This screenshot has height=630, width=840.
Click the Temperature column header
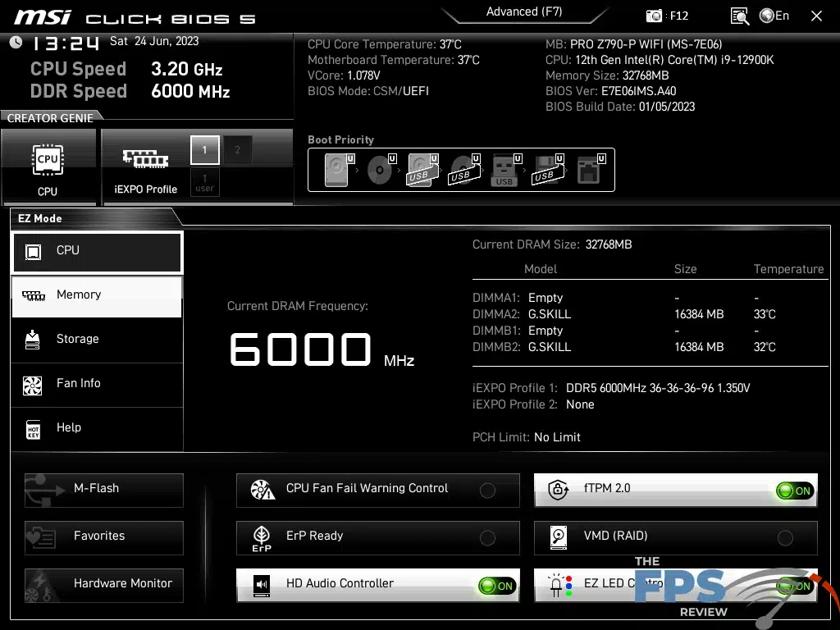pos(788,269)
